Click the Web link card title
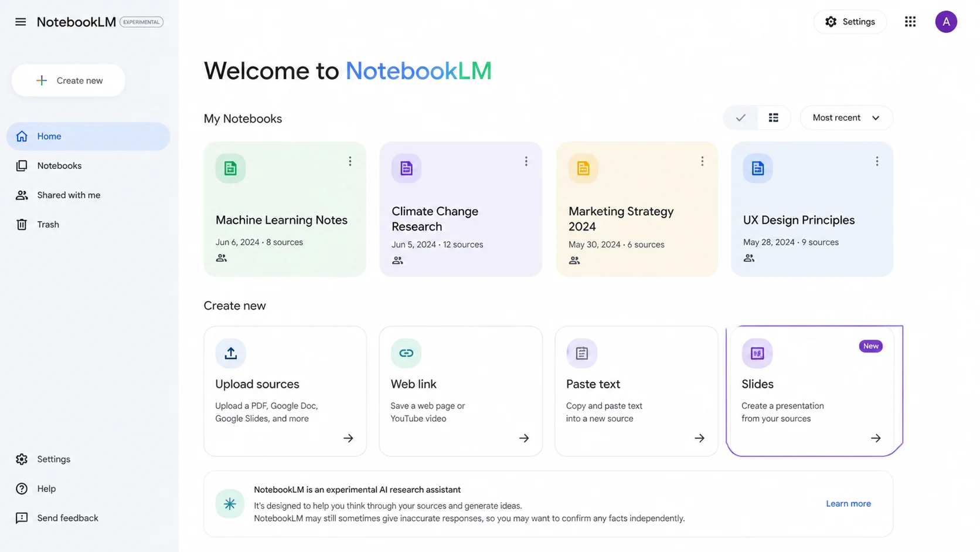The image size is (980, 552). [414, 384]
